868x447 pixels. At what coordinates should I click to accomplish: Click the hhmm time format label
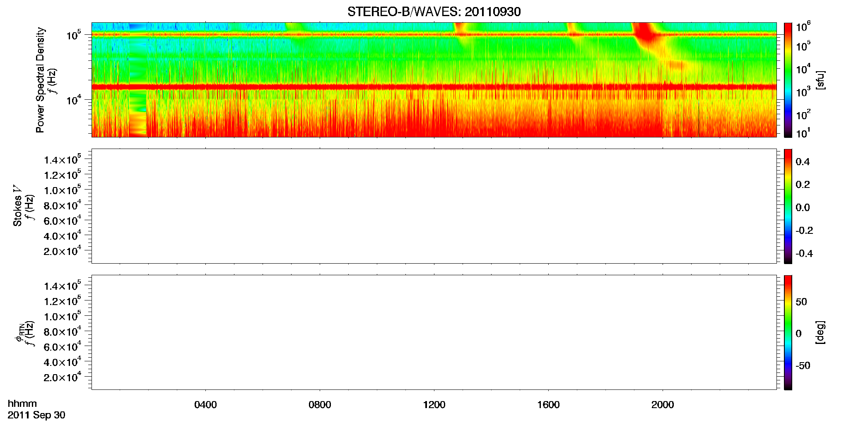pos(22,404)
